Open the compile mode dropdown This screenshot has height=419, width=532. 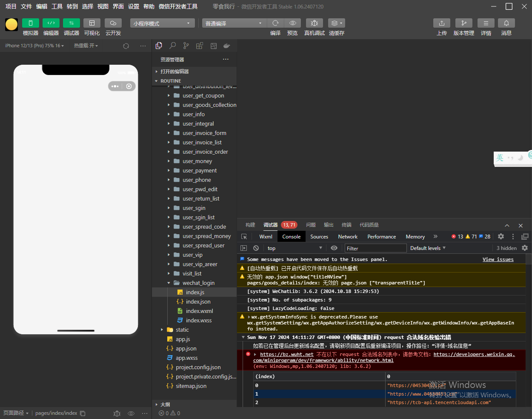click(x=234, y=23)
